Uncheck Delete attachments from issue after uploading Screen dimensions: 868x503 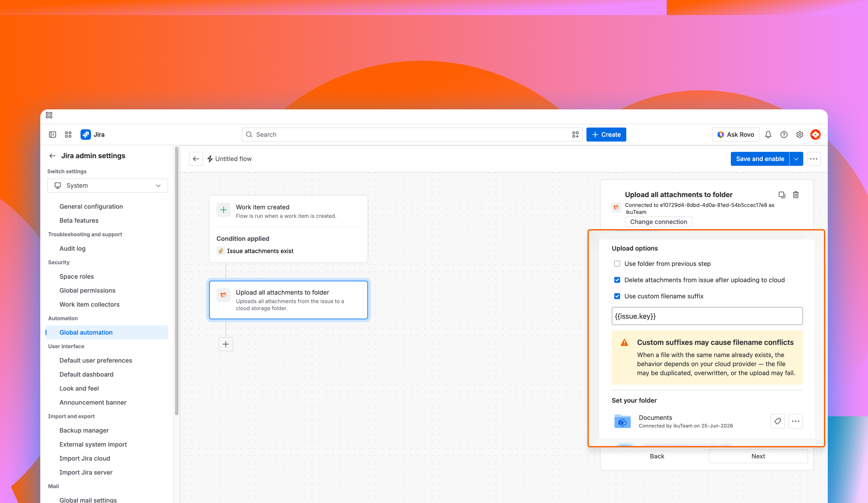click(x=617, y=280)
